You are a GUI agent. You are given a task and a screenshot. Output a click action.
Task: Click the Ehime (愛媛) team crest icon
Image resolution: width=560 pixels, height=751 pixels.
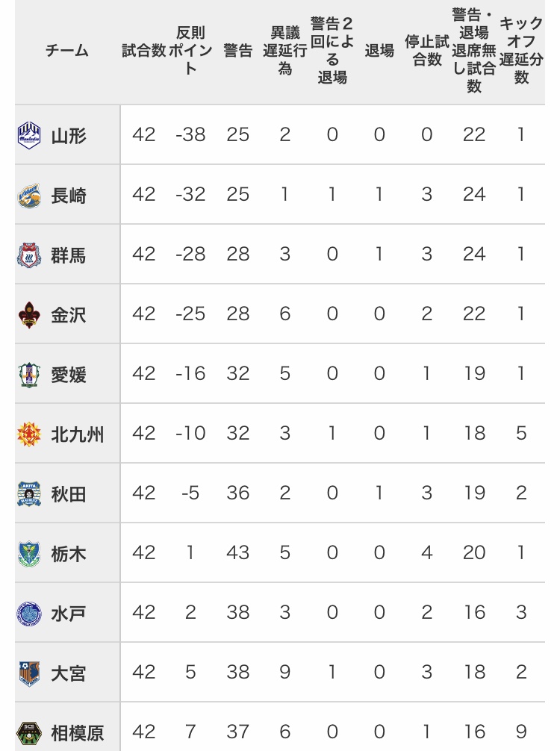tap(29, 374)
